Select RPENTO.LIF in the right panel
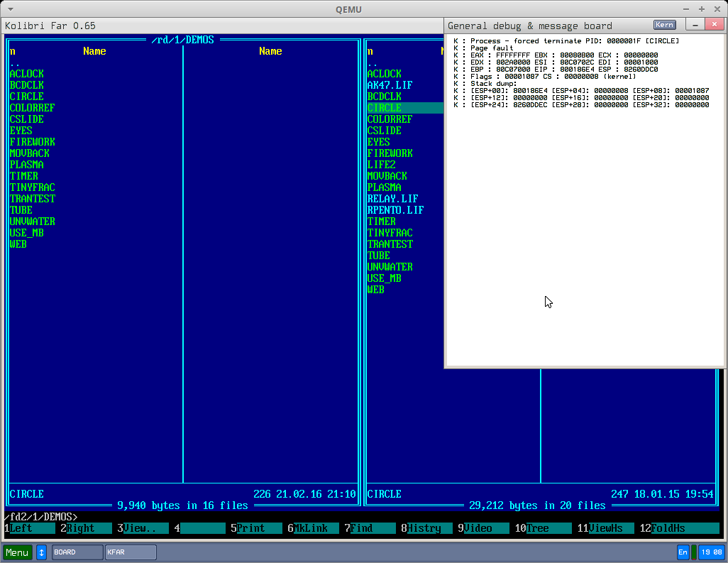This screenshot has height=563, width=728. pyautogui.click(x=395, y=210)
